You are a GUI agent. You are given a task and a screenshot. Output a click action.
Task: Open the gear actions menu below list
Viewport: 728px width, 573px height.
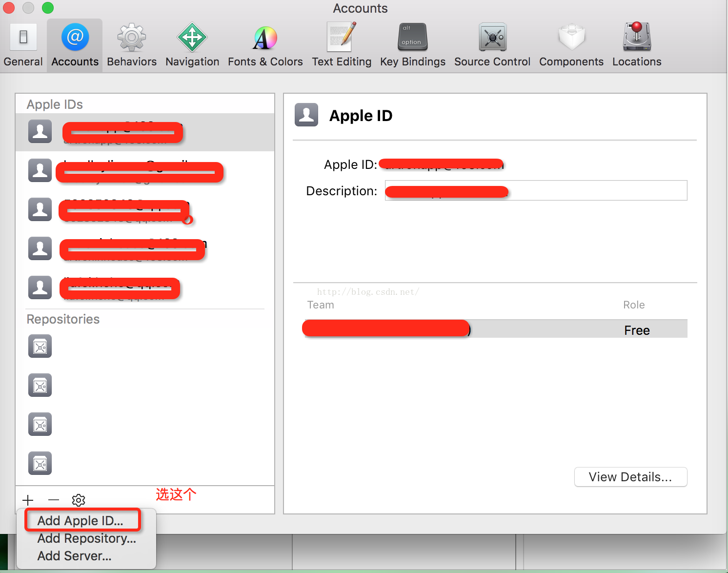pyautogui.click(x=79, y=500)
